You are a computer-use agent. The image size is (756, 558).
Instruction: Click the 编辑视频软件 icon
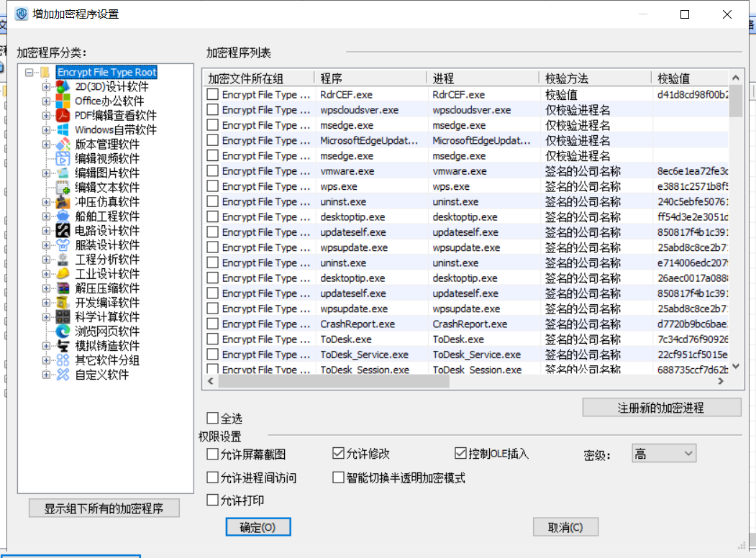point(63,159)
